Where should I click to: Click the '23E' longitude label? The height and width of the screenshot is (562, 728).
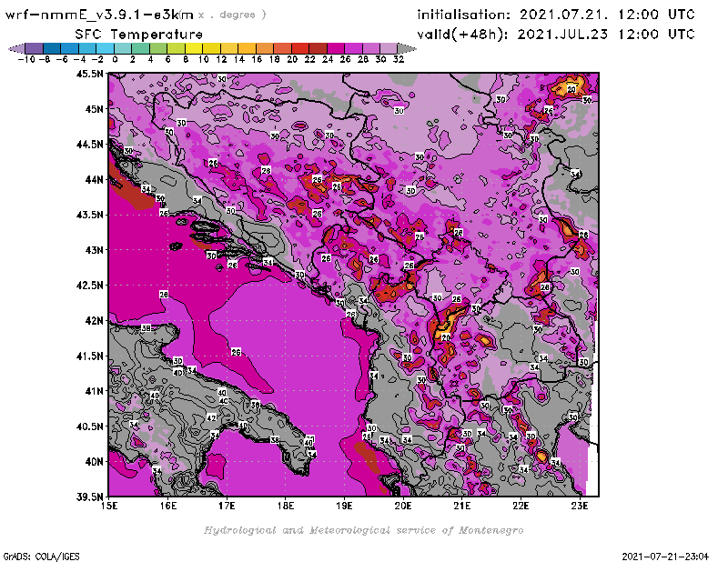(x=580, y=506)
